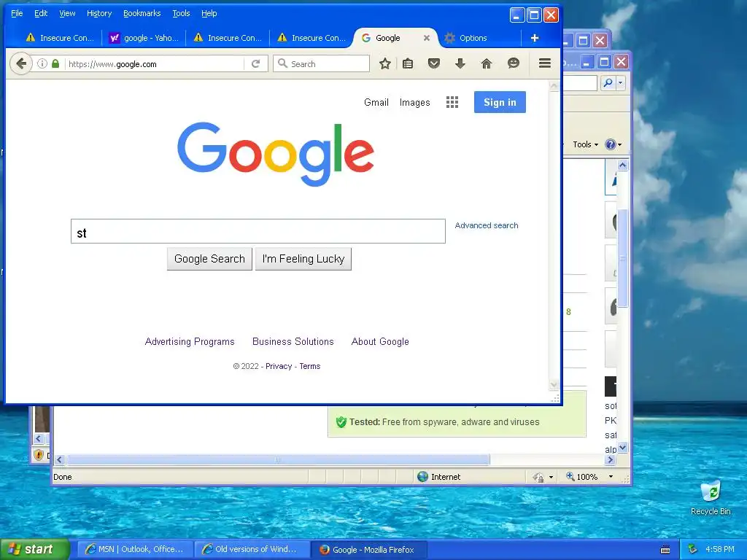This screenshot has width=747, height=560.
Task: Open Internet Explorer help question mark icon
Action: pos(611,144)
